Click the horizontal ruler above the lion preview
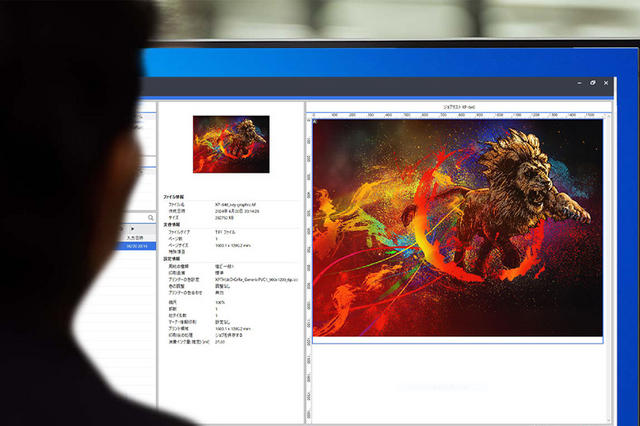This screenshot has width=640, height=426. 458,115
